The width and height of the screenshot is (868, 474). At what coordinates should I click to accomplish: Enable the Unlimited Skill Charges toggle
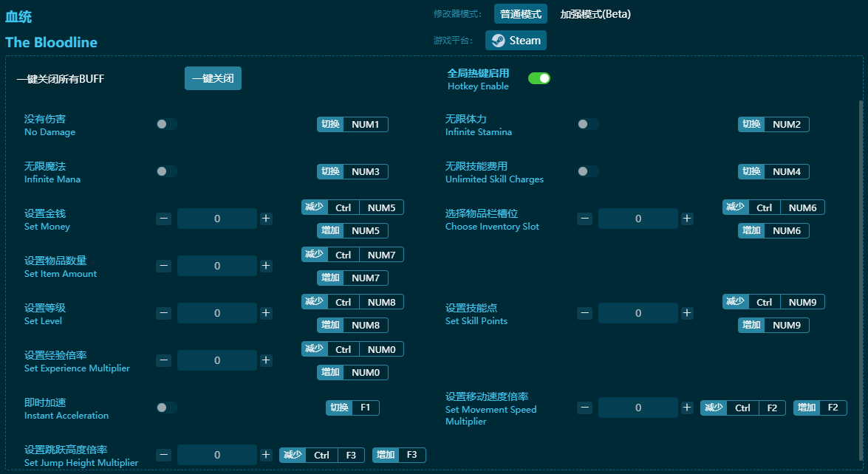click(587, 171)
